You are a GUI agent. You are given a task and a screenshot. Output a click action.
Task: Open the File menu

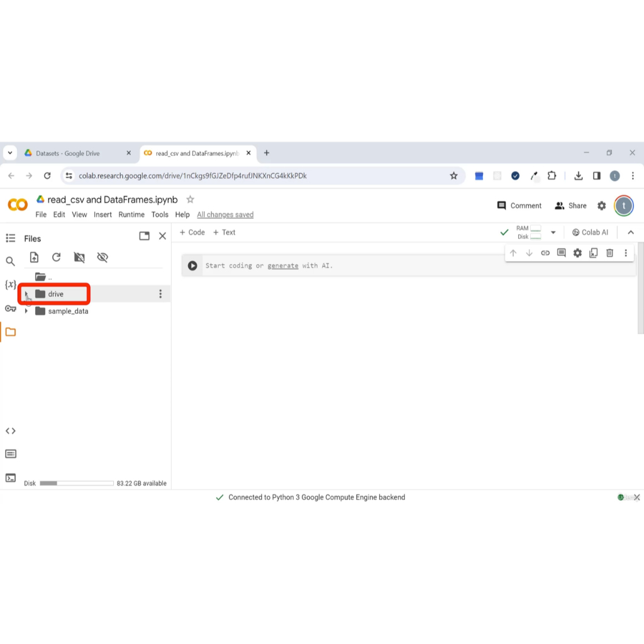pos(41,215)
